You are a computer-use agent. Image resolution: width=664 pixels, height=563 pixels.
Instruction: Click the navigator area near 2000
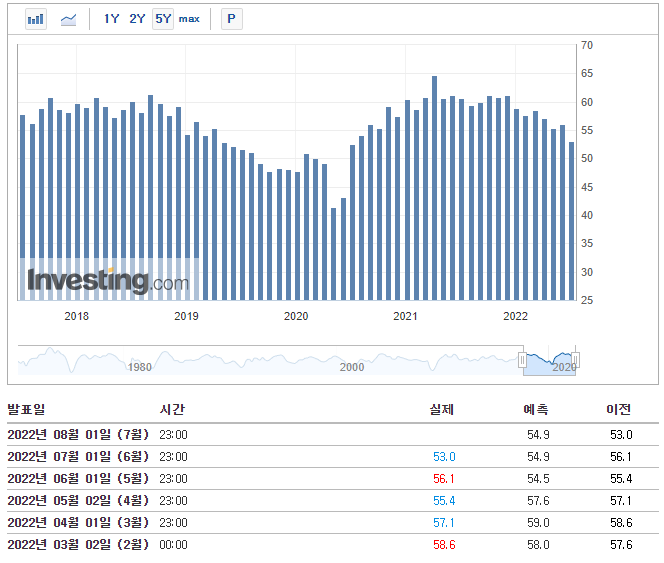[352, 367]
